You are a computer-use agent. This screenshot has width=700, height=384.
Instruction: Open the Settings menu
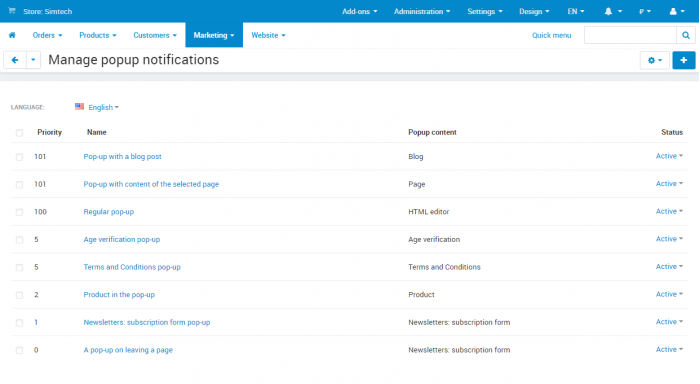pos(484,12)
